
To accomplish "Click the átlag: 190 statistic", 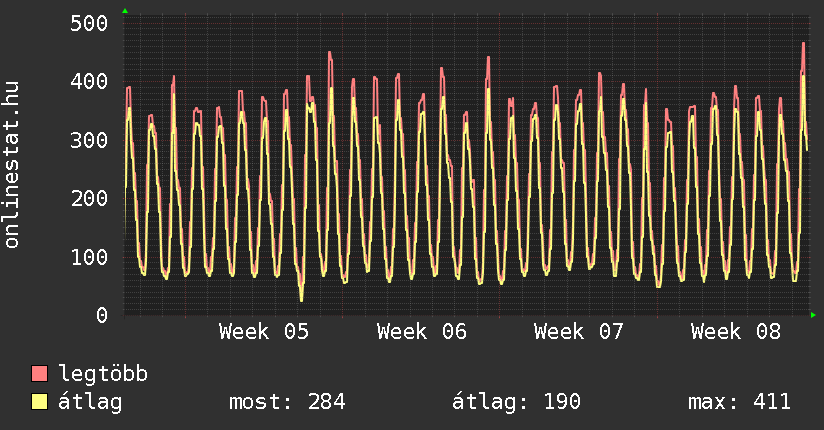I will point(516,402).
